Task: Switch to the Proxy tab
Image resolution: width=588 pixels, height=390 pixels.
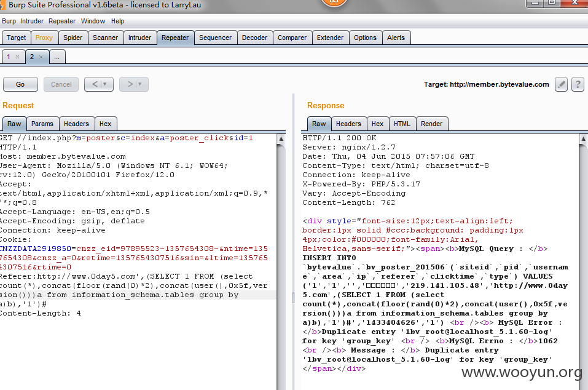Action: tap(44, 38)
